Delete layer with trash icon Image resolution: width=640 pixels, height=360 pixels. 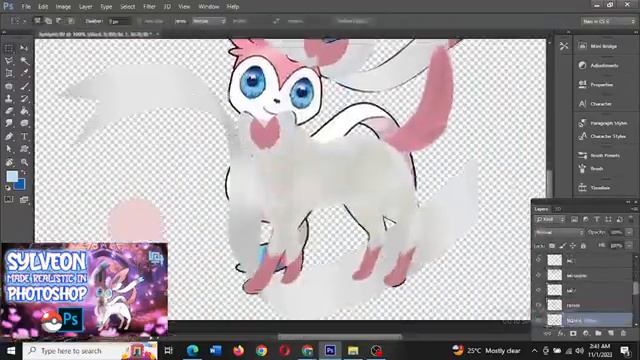click(x=623, y=333)
